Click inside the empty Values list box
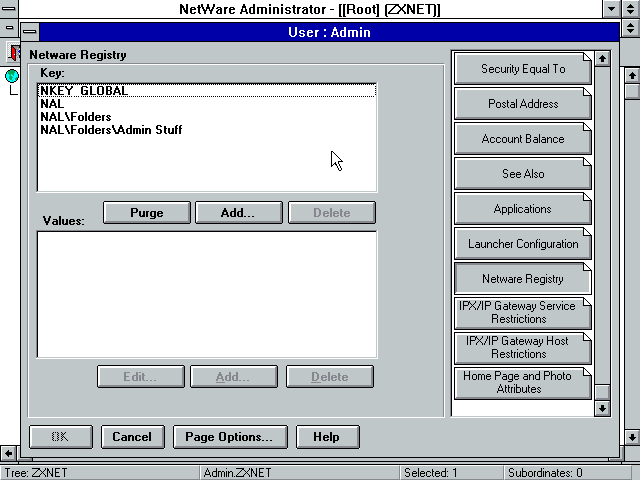Screen dimensions: 640x480 click(207, 295)
